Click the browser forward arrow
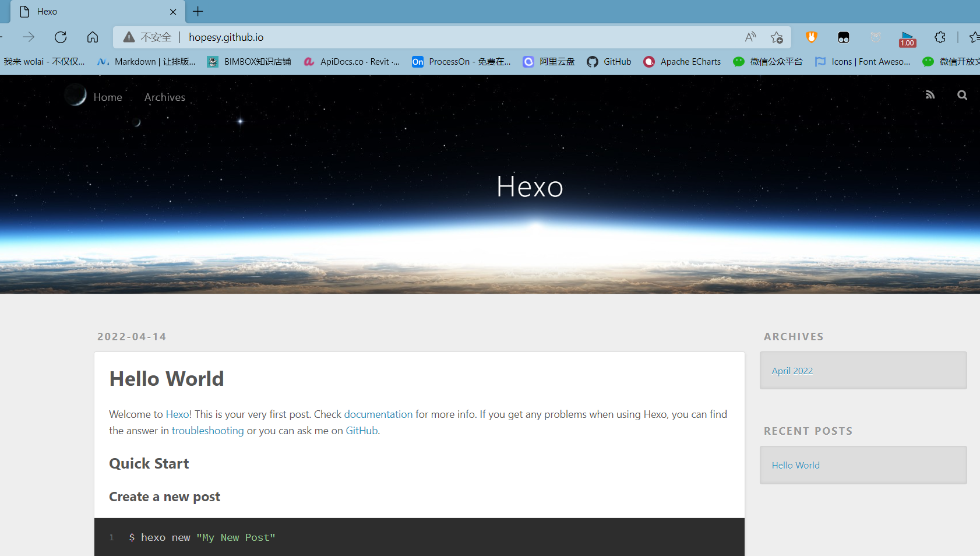980x556 pixels. click(29, 37)
